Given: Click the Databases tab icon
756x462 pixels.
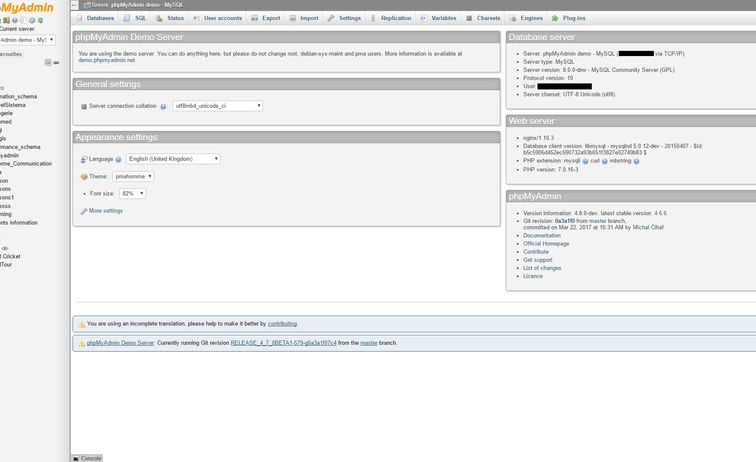Looking at the screenshot, I should point(80,18).
